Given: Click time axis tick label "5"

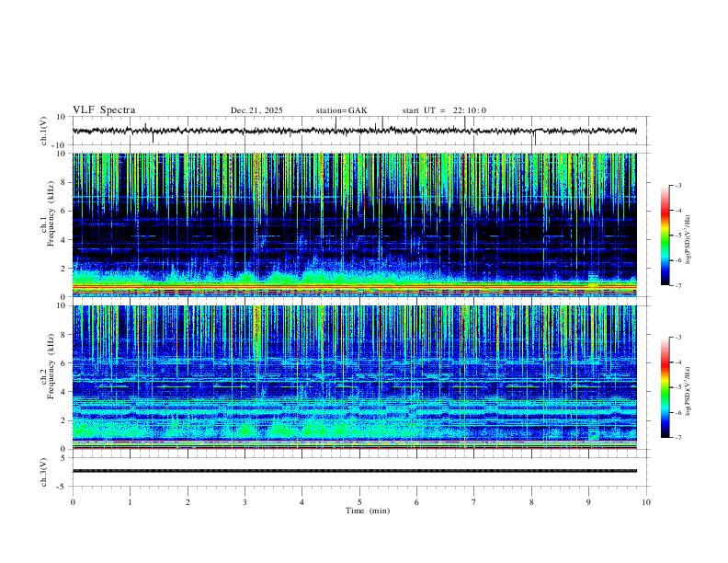Looking at the screenshot, I should pyautogui.click(x=359, y=502).
